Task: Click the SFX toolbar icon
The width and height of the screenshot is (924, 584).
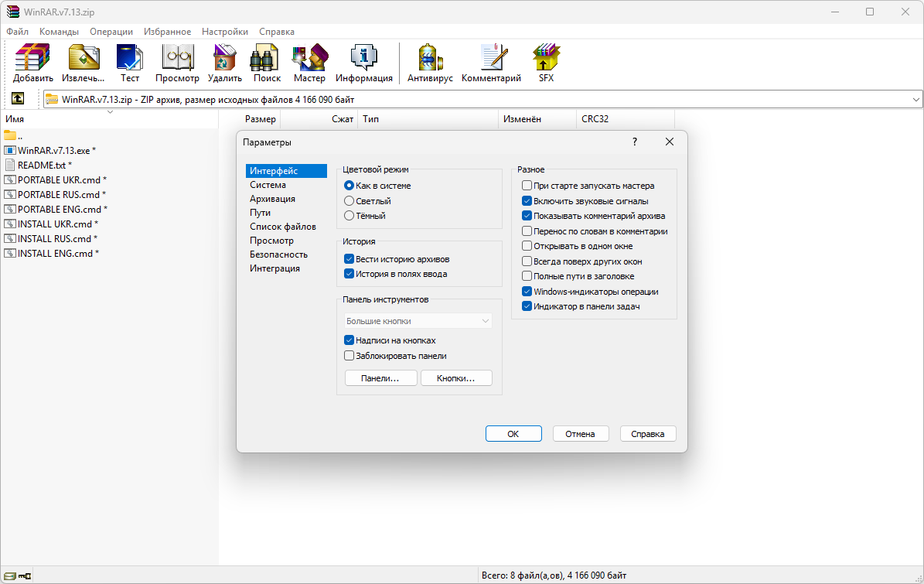Action: point(546,57)
